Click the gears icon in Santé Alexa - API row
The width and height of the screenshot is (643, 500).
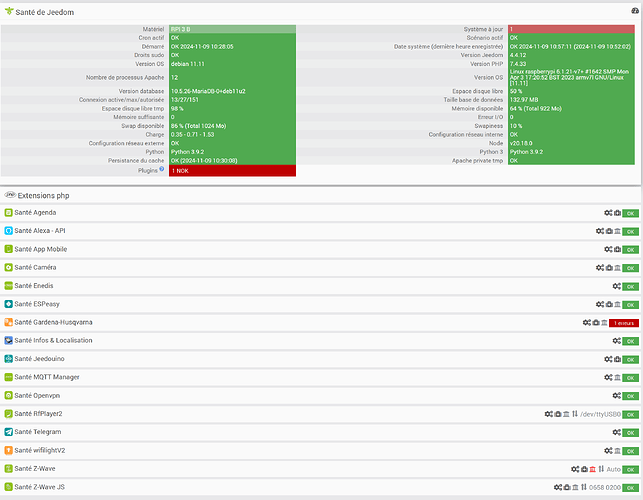click(x=600, y=231)
